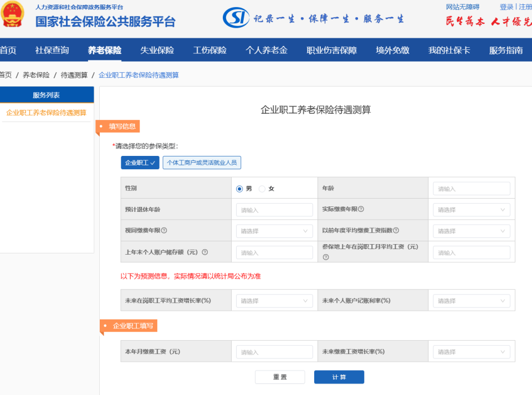The height and width of the screenshot is (395, 532).
Task: Expand the 未来在岗职工平均工资增长率 dropdown
Action: 274,300
